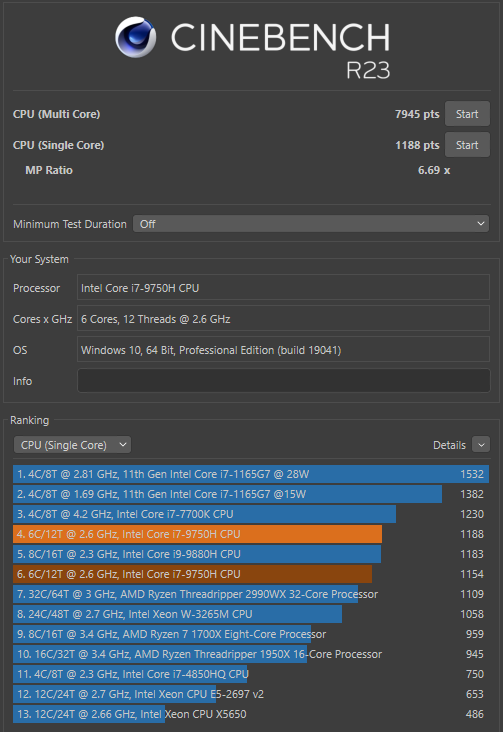Click the Cores x GHz field
This screenshot has width=503, height=732.
tap(283, 319)
